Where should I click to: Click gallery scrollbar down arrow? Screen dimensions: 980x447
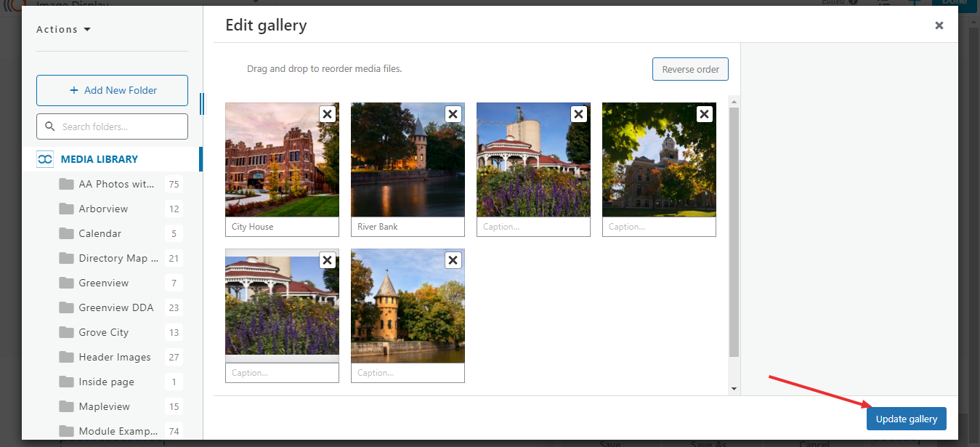click(734, 389)
